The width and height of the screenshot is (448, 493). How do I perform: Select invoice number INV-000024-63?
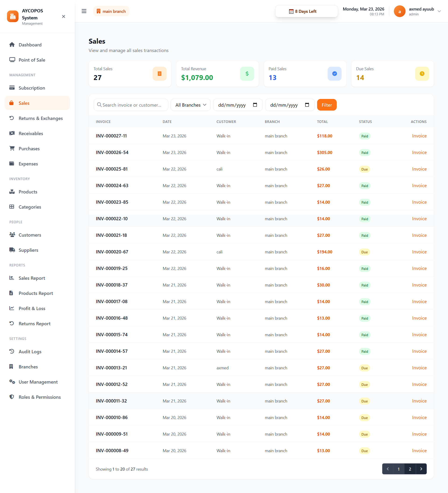112,186
